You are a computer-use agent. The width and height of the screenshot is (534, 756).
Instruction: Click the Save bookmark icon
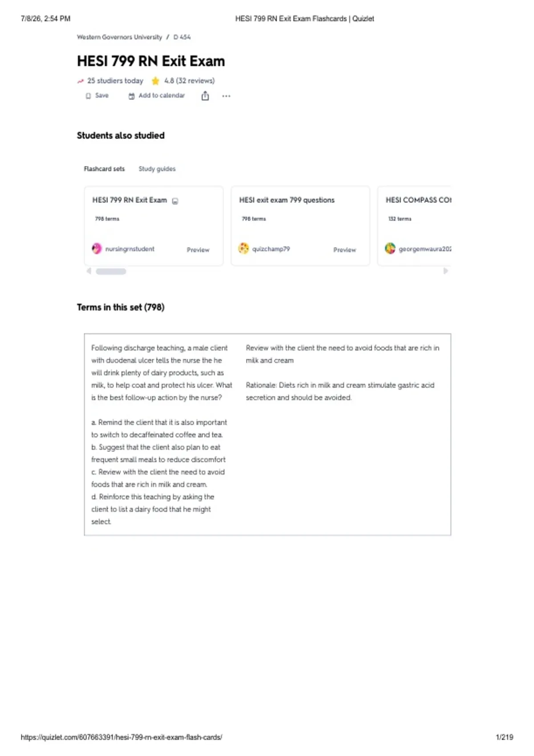[x=88, y=96]
